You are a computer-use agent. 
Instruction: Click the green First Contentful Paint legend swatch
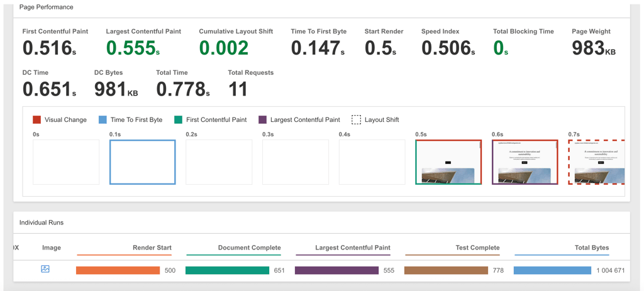[x=178, y=120]
